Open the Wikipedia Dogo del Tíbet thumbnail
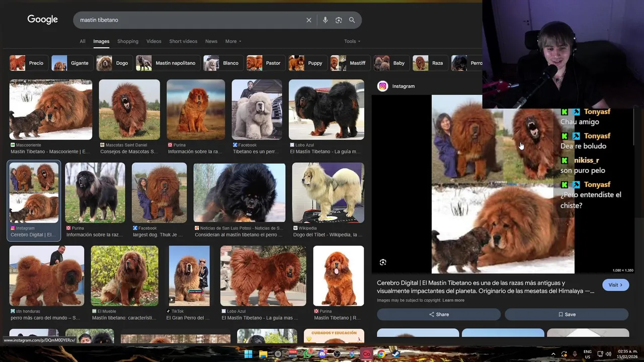The image size is (644, 362). pyautogui.click(x=328, y=193)
